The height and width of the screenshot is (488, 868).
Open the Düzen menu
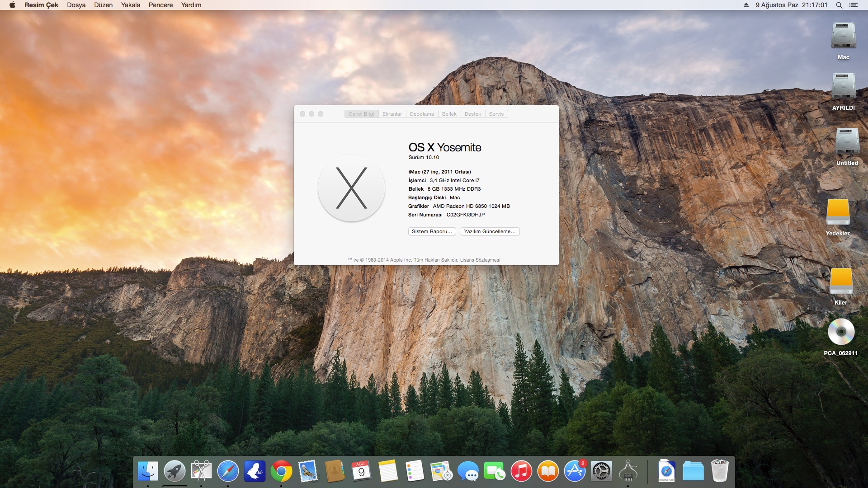tap(103, 5)
